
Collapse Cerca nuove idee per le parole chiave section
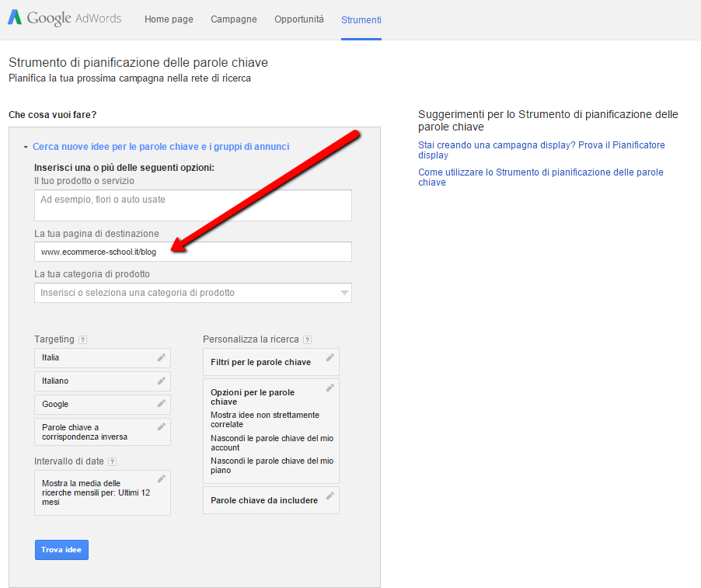(x=26, y=147)
